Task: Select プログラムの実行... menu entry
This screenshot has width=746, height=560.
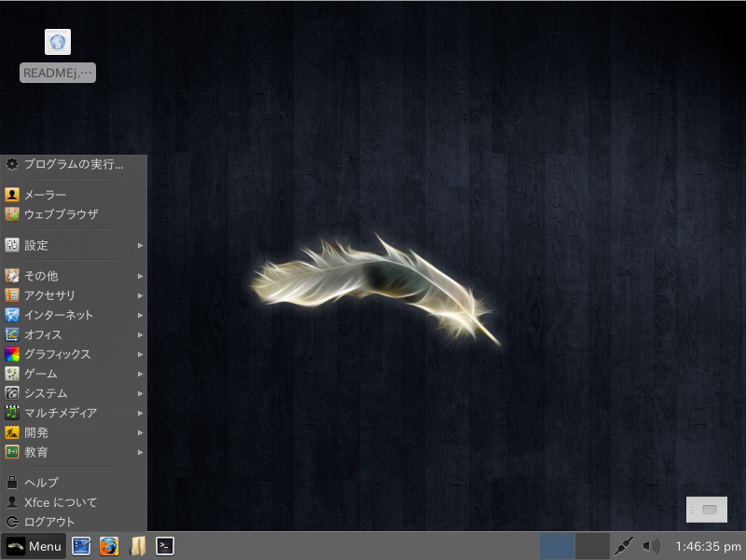Action: click(x=74, y=164)
